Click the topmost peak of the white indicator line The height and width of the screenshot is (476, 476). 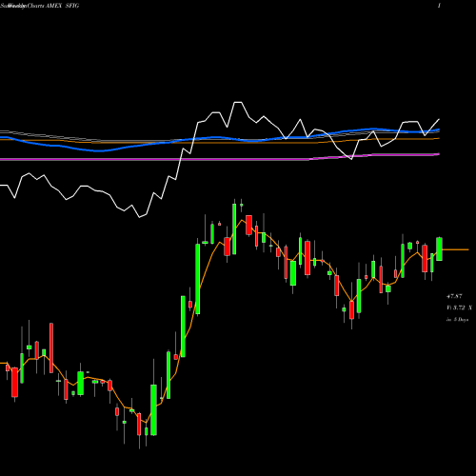(x=238, y=103)
